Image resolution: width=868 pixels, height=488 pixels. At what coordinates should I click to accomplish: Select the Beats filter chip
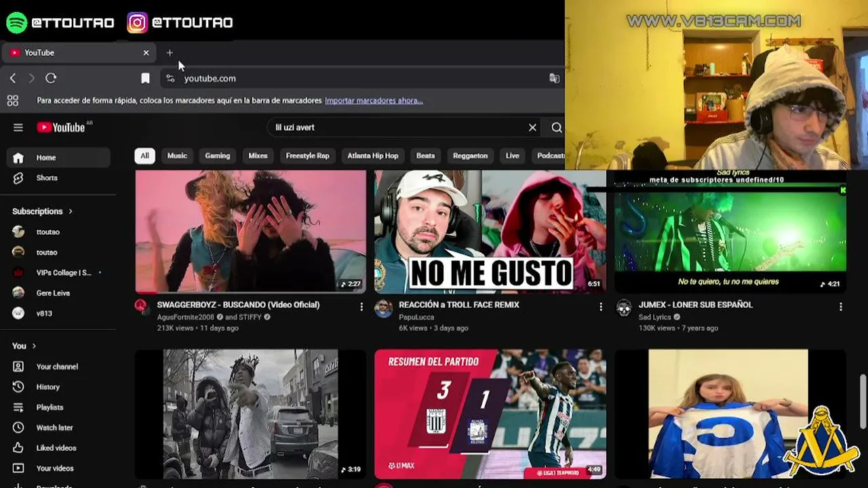(x=425, y=156)
